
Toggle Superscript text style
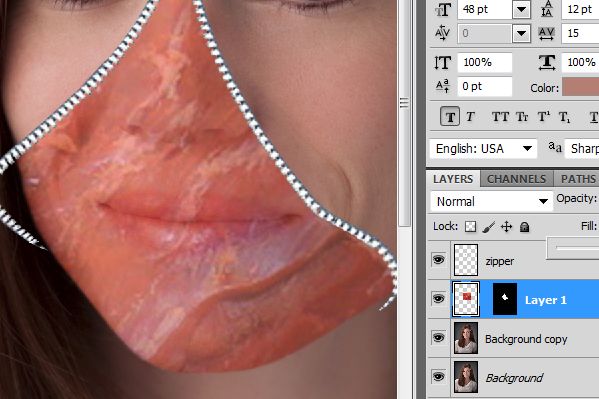click(x=544, y=117)
